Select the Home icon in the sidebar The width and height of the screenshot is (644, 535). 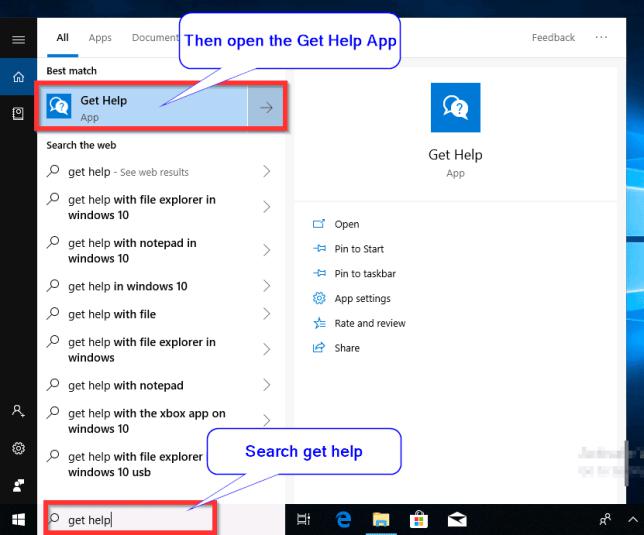(18, 77)
